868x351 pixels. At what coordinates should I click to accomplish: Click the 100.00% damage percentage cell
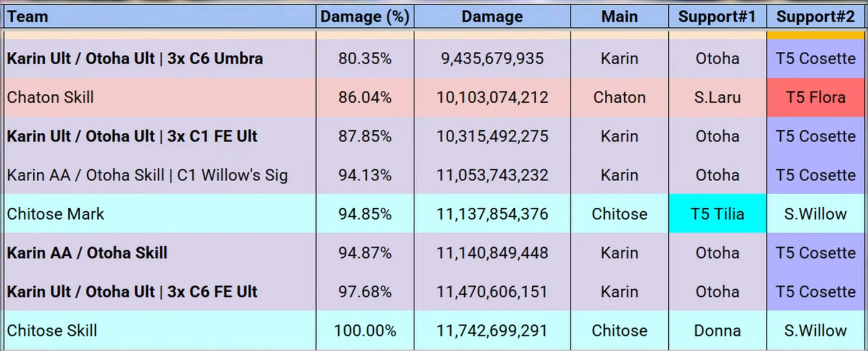(365, 330)
